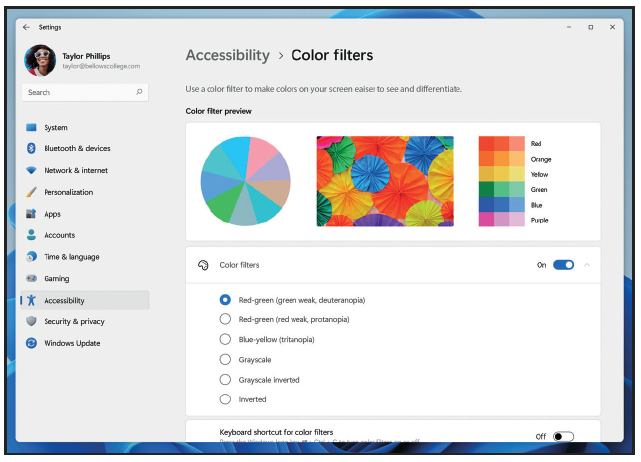Click the Color filters palette icon

click(203, 265)
